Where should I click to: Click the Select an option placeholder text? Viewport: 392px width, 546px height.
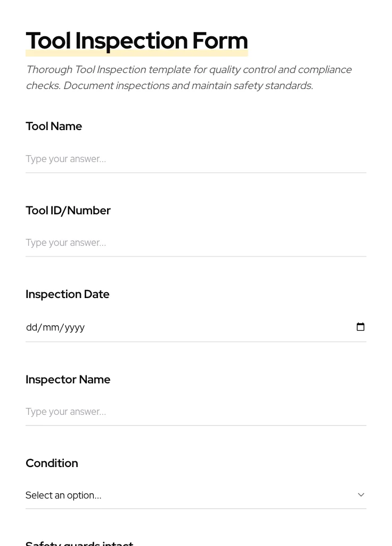(63, 495)
